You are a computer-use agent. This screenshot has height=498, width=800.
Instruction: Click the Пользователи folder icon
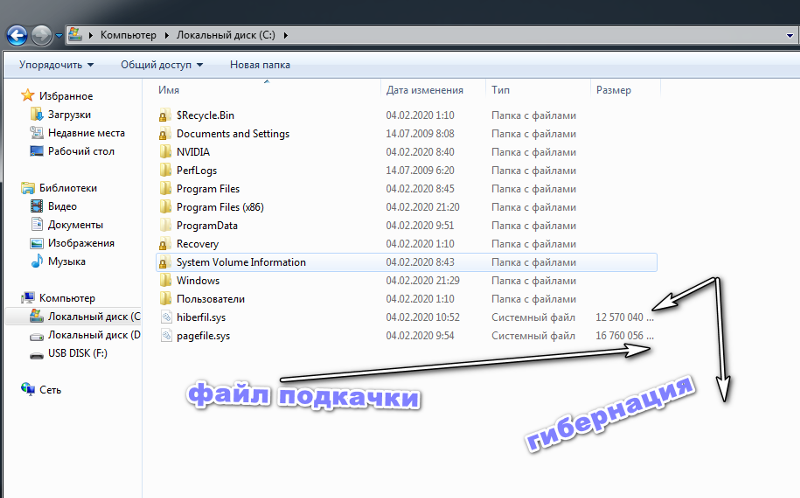tap(164, 298)
